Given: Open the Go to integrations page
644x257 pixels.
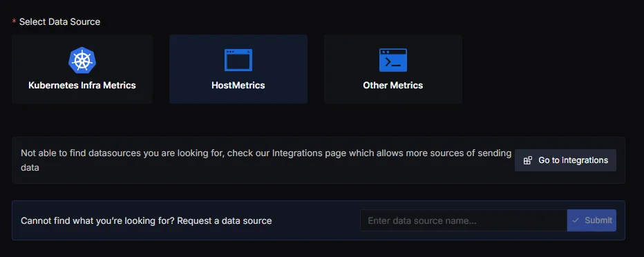Looking at the screenshot, I should point(565,160).
